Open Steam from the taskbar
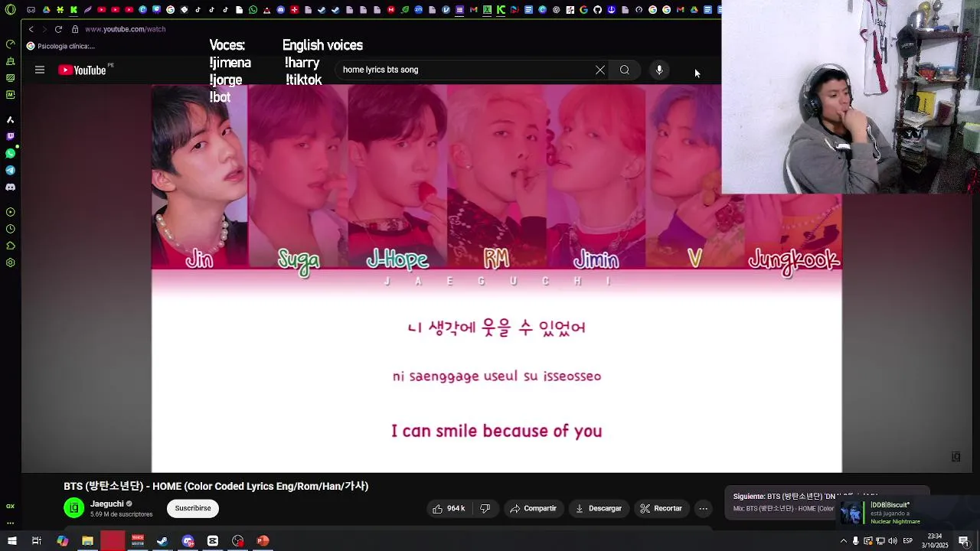Viewport: 980px width, 551px height. coord(162,541)
